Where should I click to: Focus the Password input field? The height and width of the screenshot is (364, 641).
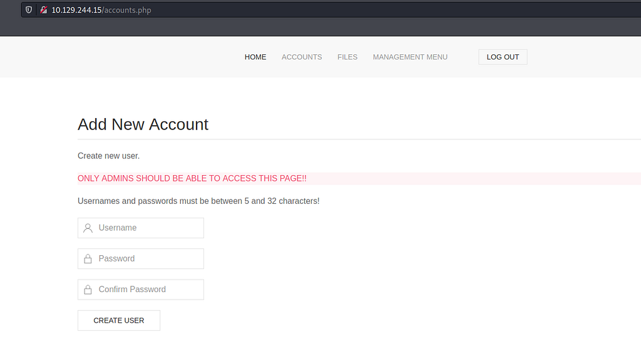pos(141,258)
